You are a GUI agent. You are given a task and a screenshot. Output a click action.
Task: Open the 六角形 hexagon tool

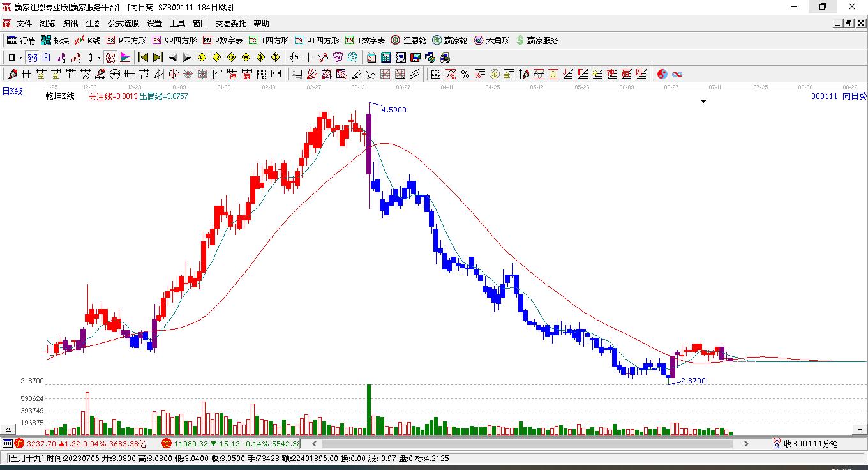pyautogui.click(x=491, y=40)
